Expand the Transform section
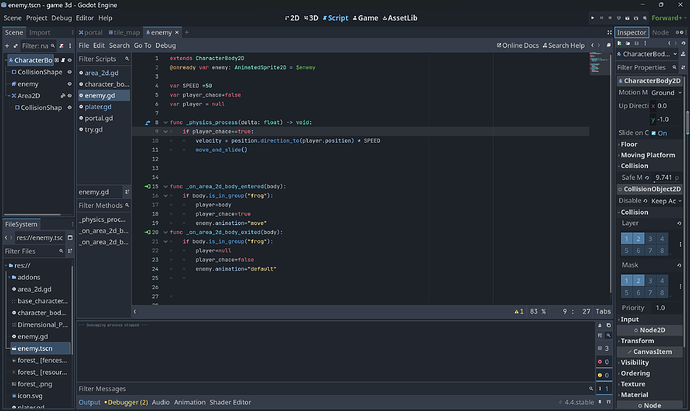690x411 pixels. pyautogui.click(x=637, y=341)
